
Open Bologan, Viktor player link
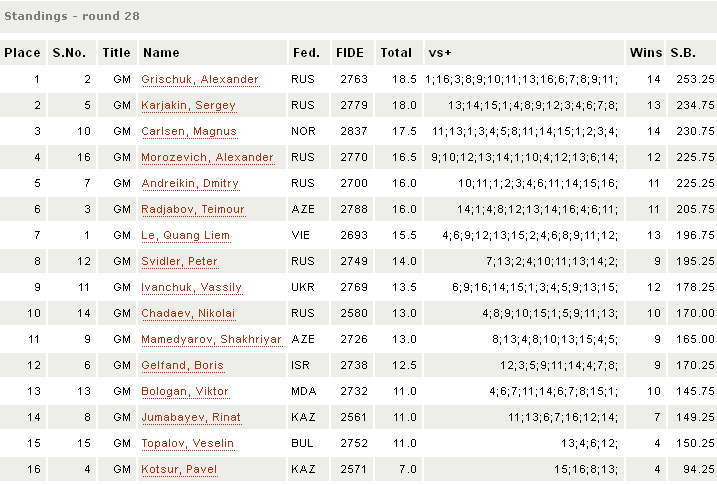(x=185, y=392)
